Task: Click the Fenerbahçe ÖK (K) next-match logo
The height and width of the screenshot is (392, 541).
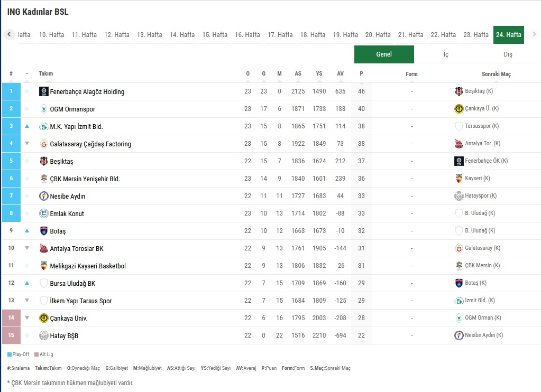Action: point(459,161)
